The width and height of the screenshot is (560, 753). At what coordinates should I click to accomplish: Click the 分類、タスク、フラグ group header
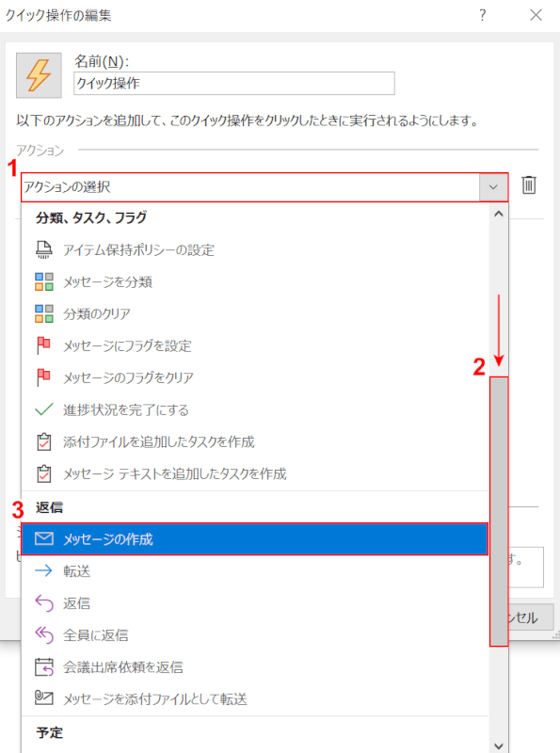pos(91,217)
